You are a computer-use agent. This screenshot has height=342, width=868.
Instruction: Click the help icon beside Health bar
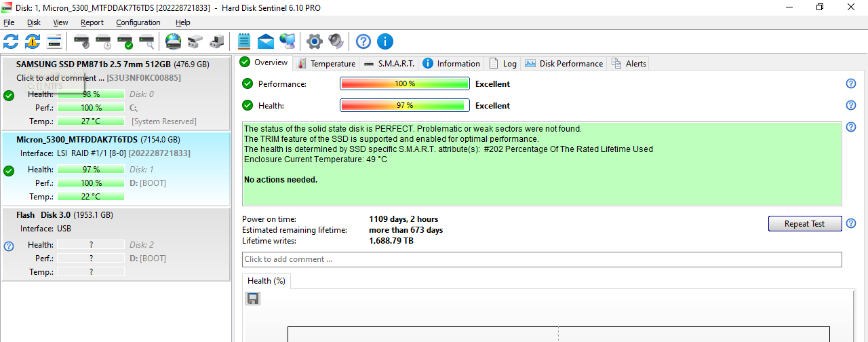tap(851, 105)
